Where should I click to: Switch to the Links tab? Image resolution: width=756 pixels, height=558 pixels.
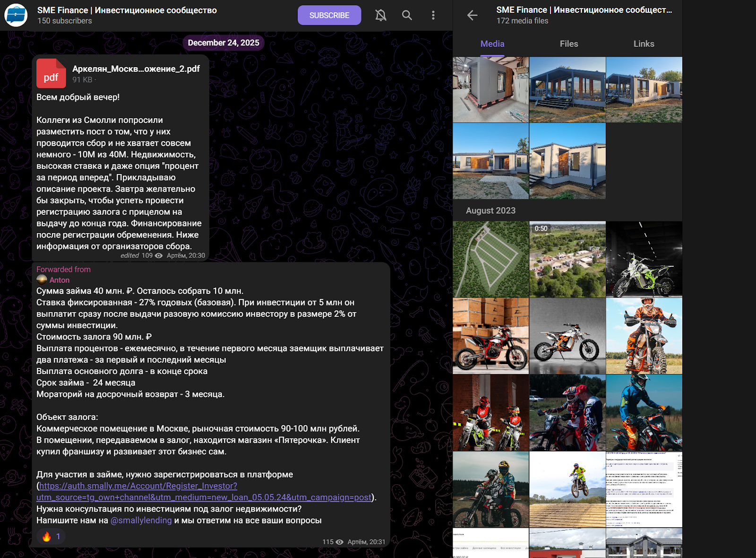coord(644,44)
